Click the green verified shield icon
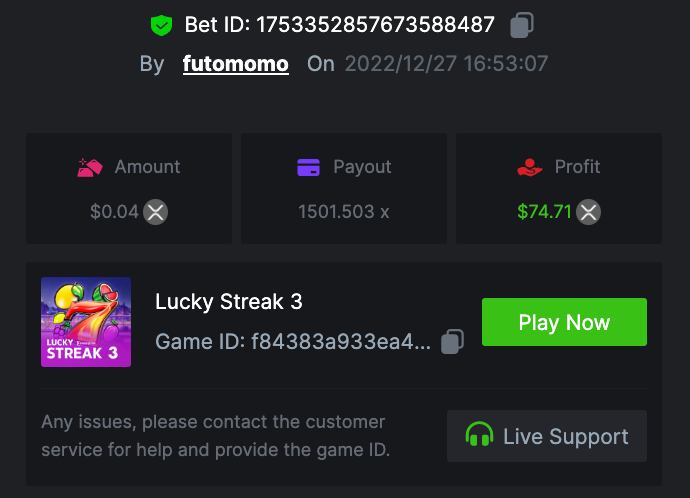 click(161, 24)
